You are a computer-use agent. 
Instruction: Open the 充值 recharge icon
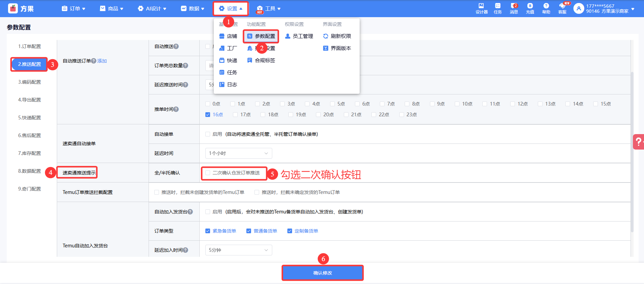pos(530,8)
